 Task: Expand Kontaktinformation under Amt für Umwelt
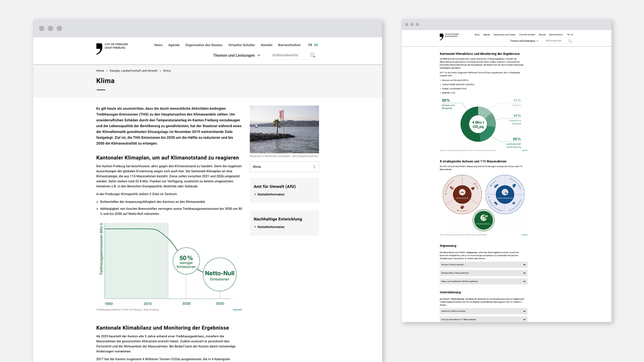click(269, 194)
